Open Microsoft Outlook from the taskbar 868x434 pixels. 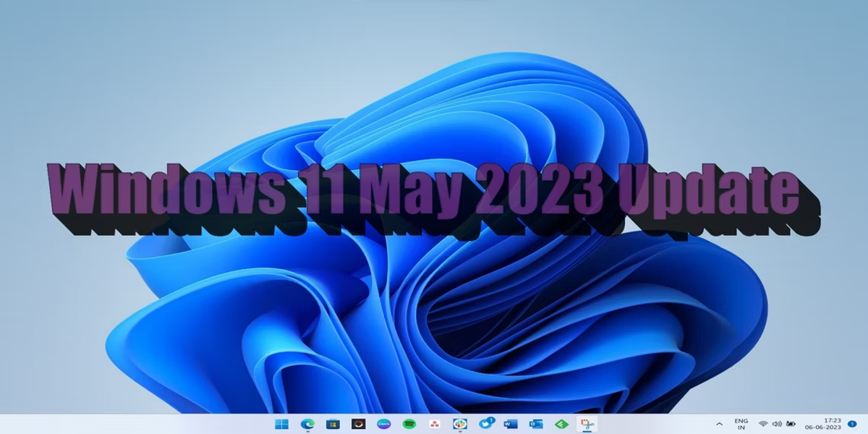(x=536, y=424)
